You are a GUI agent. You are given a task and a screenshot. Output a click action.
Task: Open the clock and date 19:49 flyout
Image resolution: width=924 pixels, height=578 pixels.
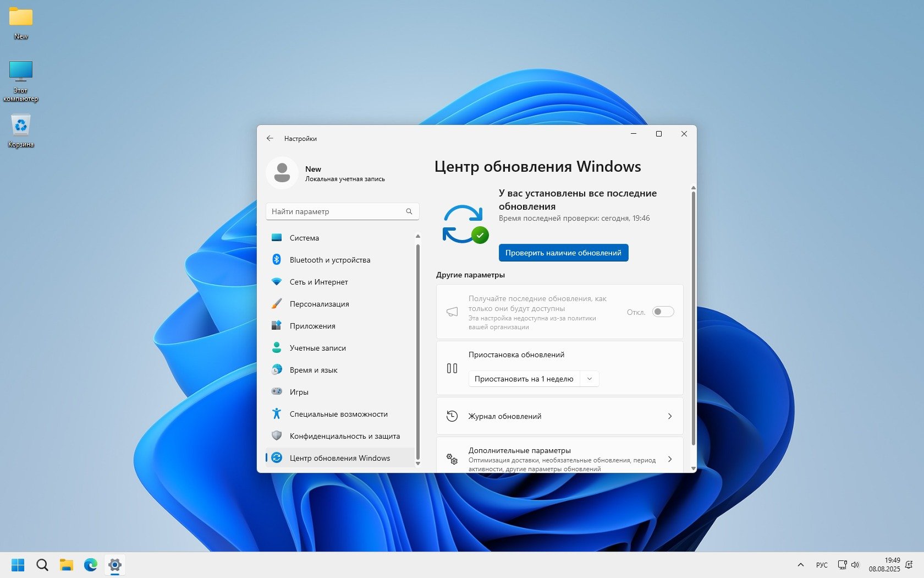[884, 565]
